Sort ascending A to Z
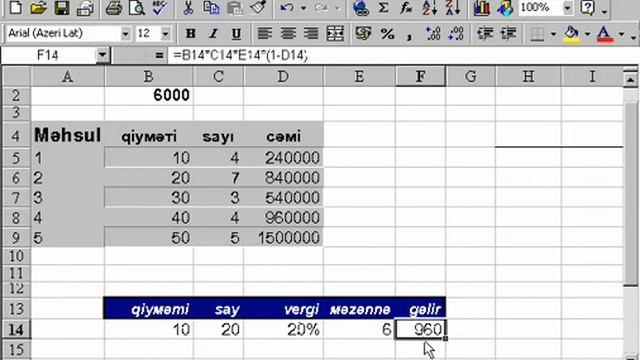The width and height of the screenshot is (640, 360). coord(429,8)
